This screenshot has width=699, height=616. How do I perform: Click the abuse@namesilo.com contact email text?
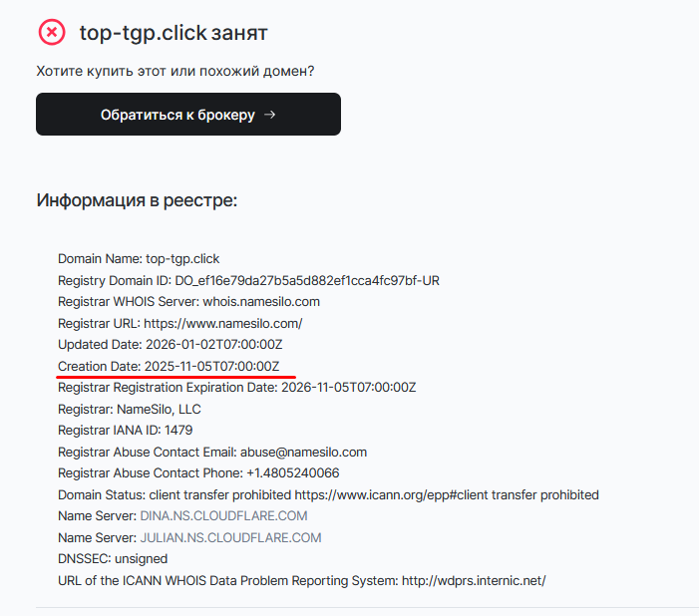[x=303, y=453]
